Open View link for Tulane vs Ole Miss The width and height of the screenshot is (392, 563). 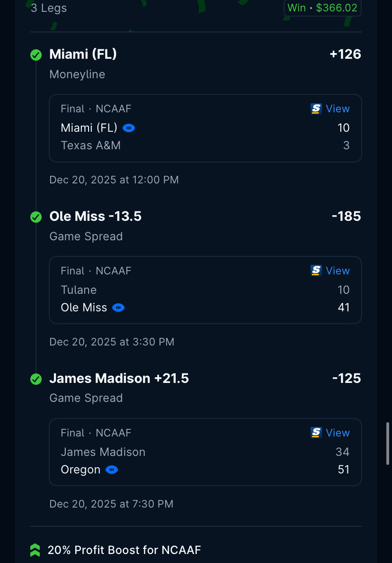(338, 271)
